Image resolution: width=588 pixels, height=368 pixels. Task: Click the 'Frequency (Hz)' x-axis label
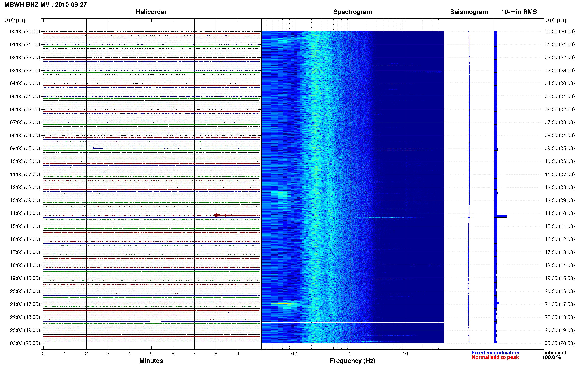[352, 361]
